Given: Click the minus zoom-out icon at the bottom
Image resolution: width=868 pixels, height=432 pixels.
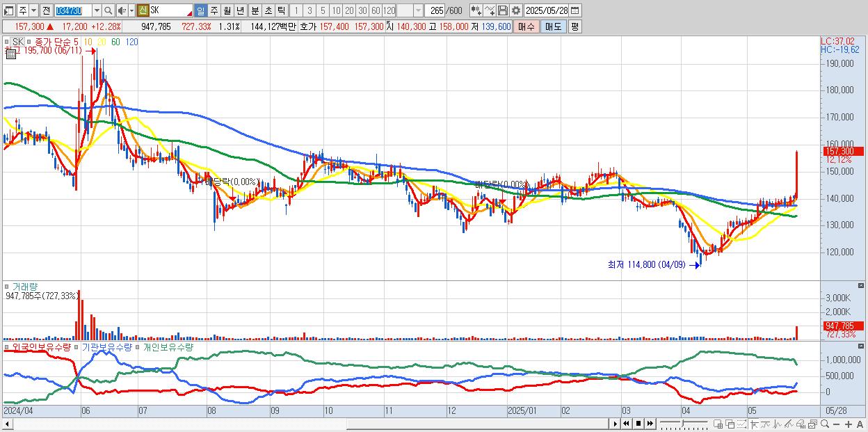Looking at the screenshot, I should point(836,424).
